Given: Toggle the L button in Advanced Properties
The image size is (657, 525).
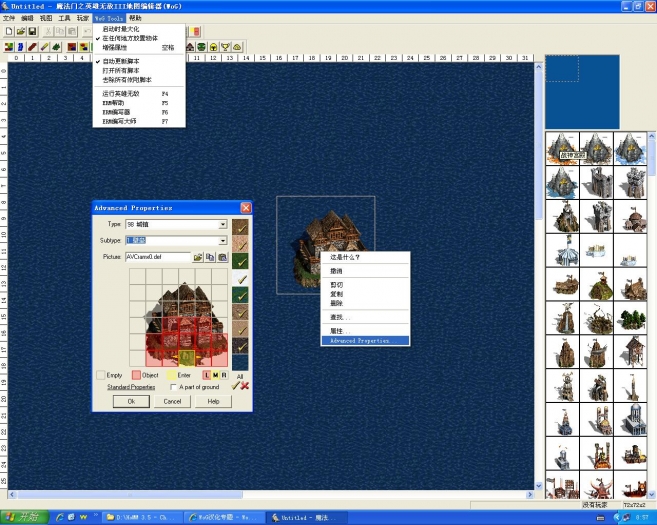Looking at the screenshot, I should (x=207, y=375).
